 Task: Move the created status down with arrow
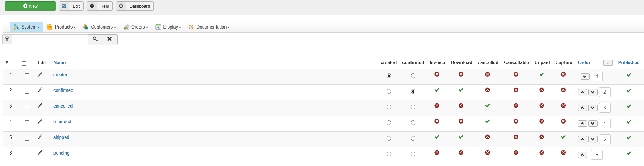[x=585, y=77]
